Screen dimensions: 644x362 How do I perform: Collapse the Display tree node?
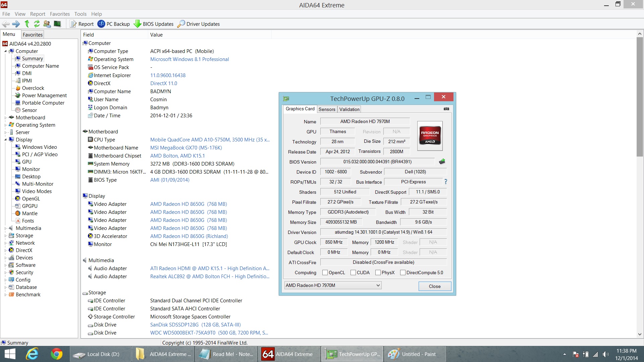(5, 140)
